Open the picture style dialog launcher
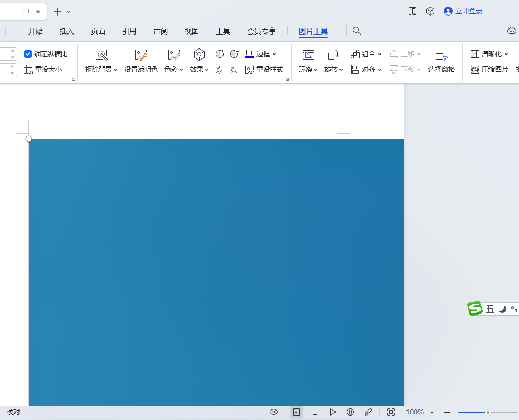 point(287,79)
